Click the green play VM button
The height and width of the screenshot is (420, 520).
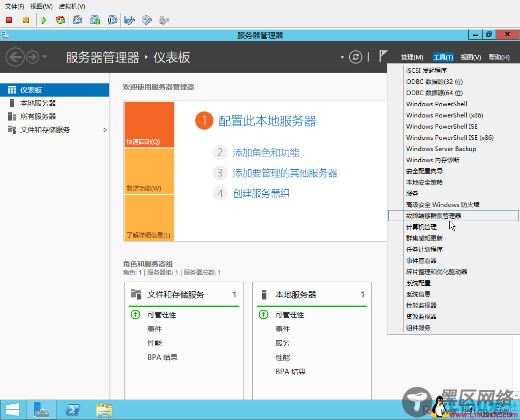[x=43, y=20]
